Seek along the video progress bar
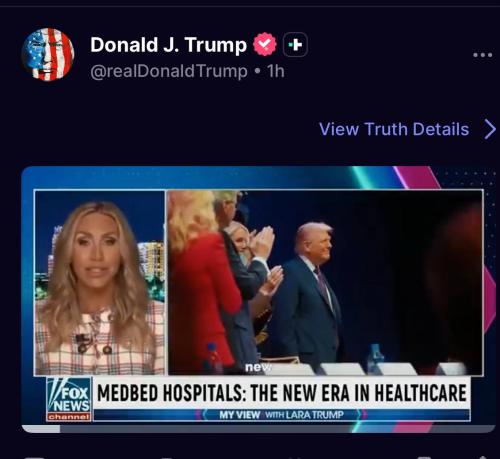Viewport: 500px width, 459px height. click(x=258, y=429)
